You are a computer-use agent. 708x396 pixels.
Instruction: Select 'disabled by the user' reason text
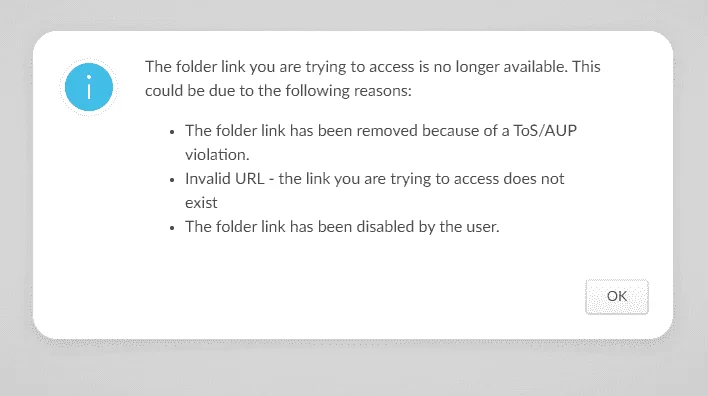pos(342,227)
